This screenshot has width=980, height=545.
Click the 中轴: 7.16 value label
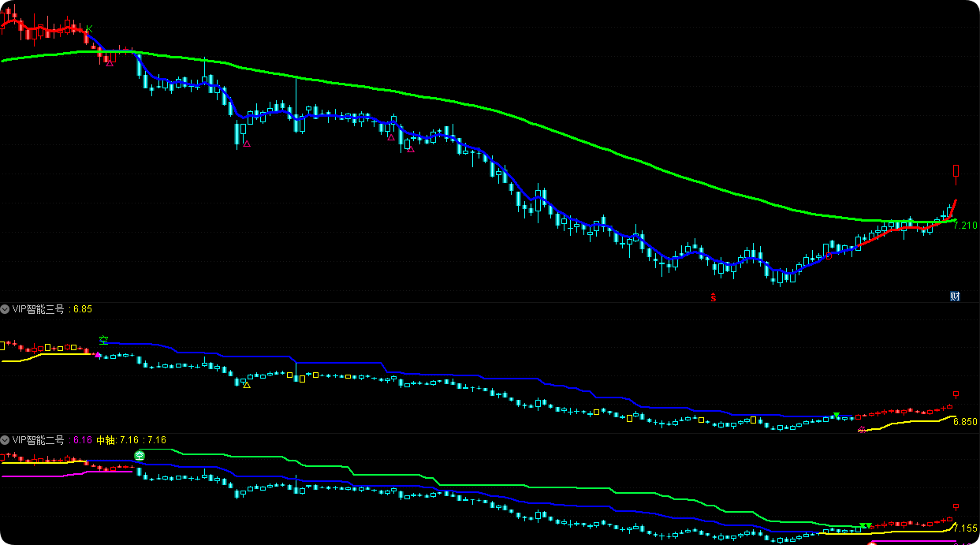[117, 439]
